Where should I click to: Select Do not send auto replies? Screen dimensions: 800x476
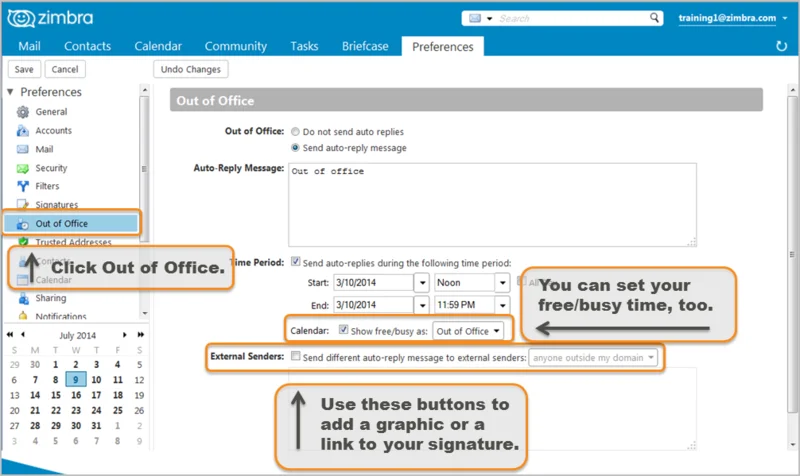point(295,132)
